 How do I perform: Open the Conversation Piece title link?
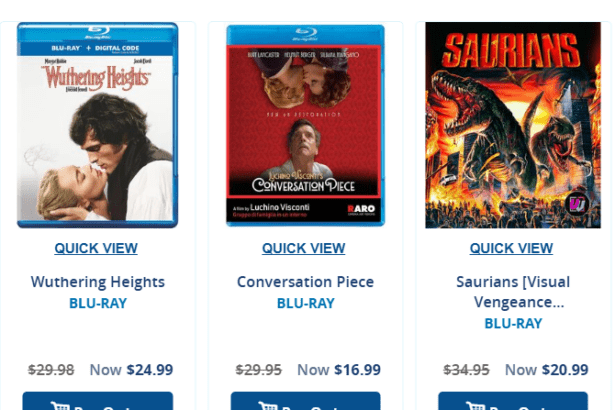[306, 282]
